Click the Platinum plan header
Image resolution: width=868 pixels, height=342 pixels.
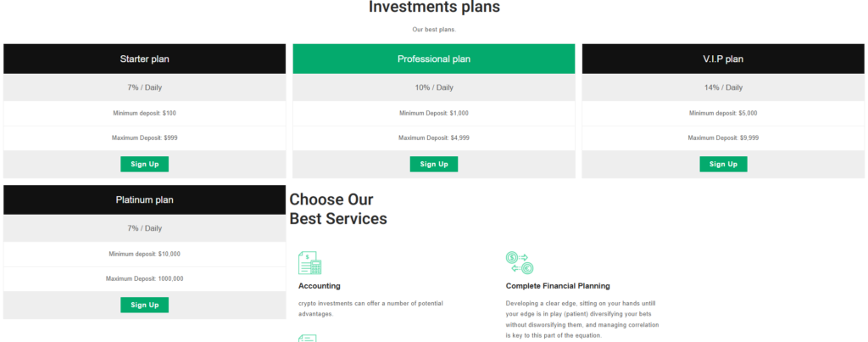pyautogui.click(x=144, y=200)
